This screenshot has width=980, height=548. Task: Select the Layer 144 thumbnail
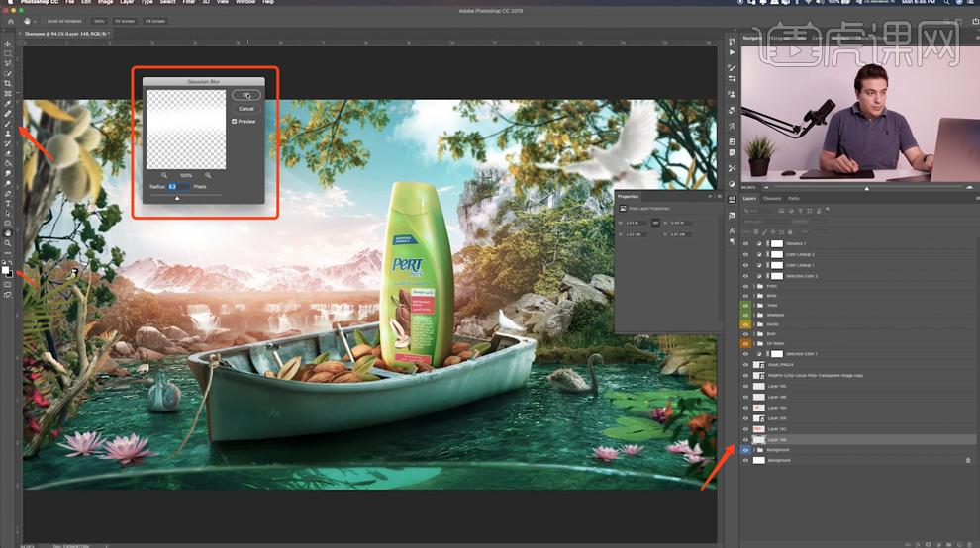tap(758, 408)
